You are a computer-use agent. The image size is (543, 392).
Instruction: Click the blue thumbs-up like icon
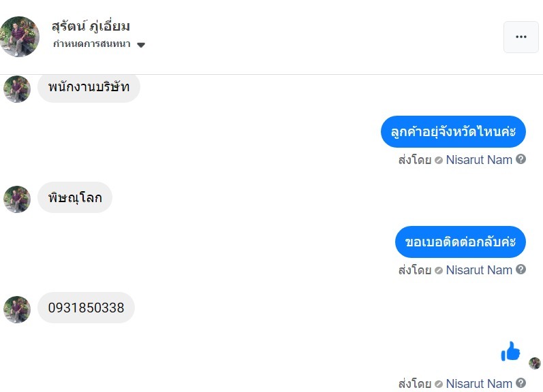(x=510, y=351)
